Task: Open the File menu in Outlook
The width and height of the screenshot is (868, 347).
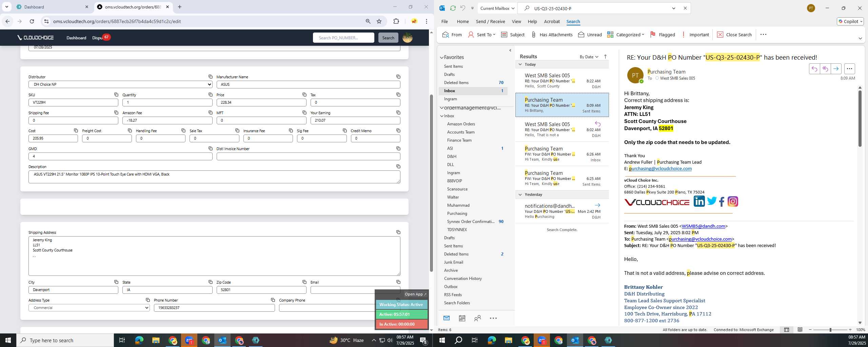Action: 445,21
